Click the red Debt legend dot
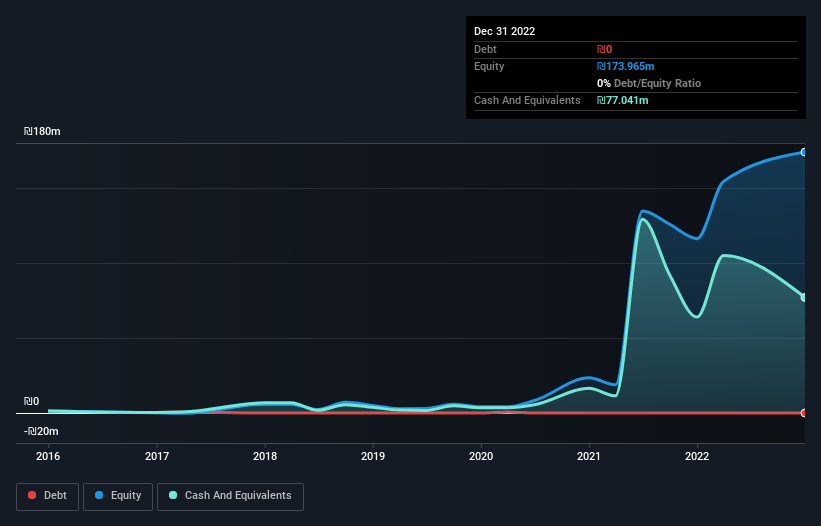Viewport: 821px width, 526px height. click(x=32, y=495)
